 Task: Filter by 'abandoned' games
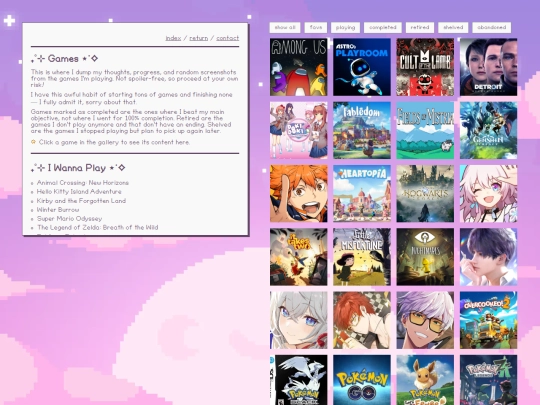(x=491, y=27)
